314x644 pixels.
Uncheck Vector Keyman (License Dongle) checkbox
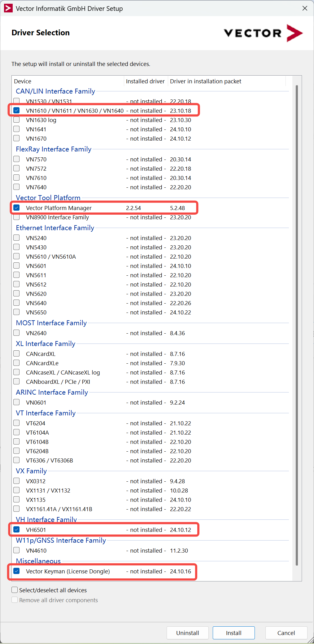coord(17,571)
